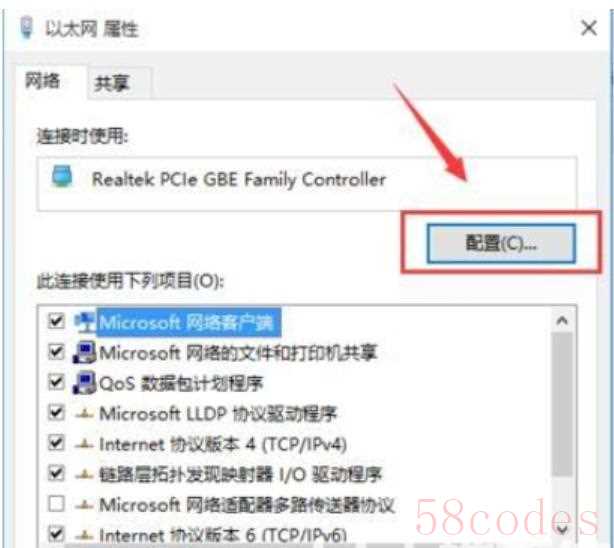Uncheck the Microsoft 网络客户端 checkbox
Image resolution: width=614 pixels, height=548 pixels.
pos(56,321)
